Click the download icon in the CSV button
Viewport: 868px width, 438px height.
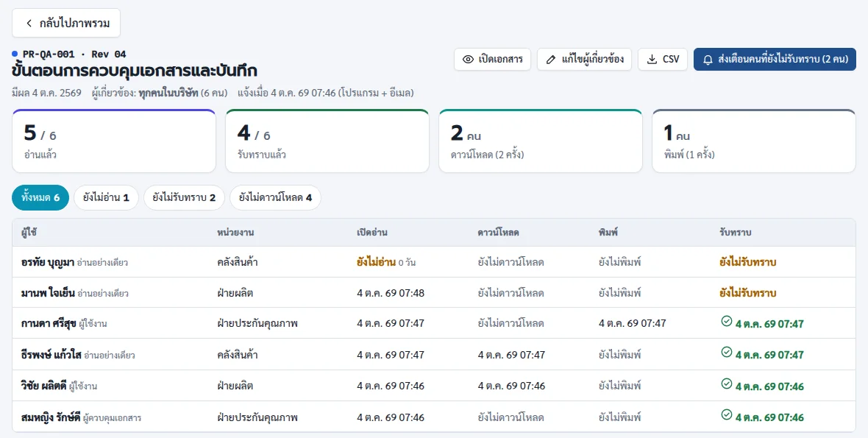(x=652, y=59)
